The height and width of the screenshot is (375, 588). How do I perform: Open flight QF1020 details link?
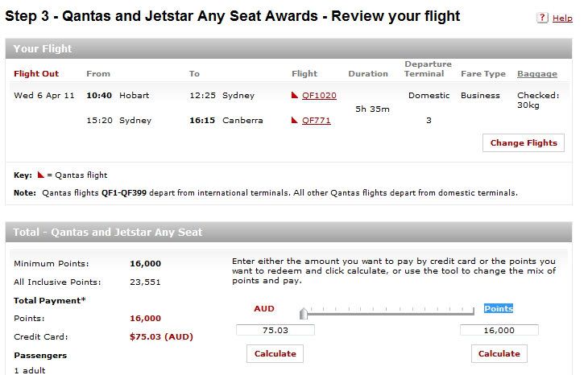(319, 96)
